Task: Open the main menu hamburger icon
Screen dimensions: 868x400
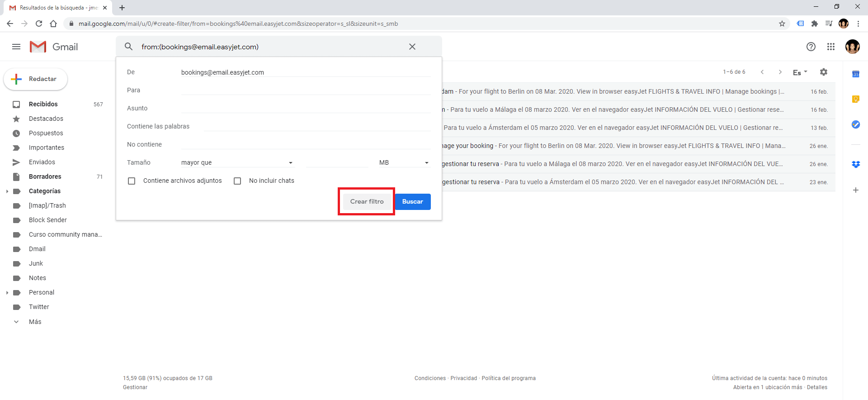Action: click(x=16, y=47)
